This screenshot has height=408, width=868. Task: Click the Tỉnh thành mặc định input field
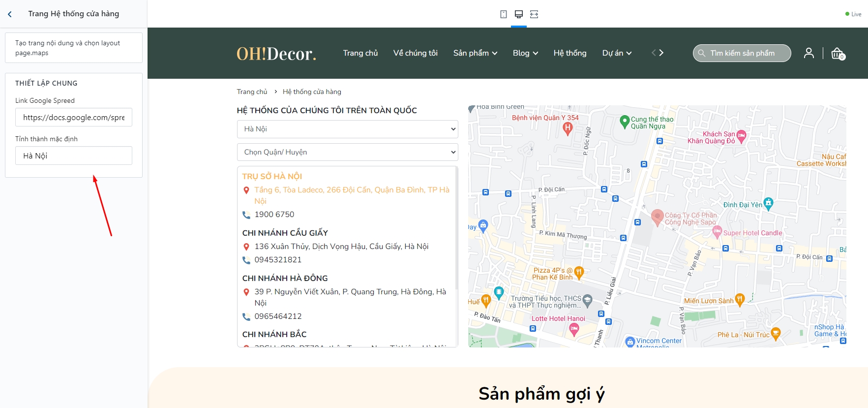[74, 156]
